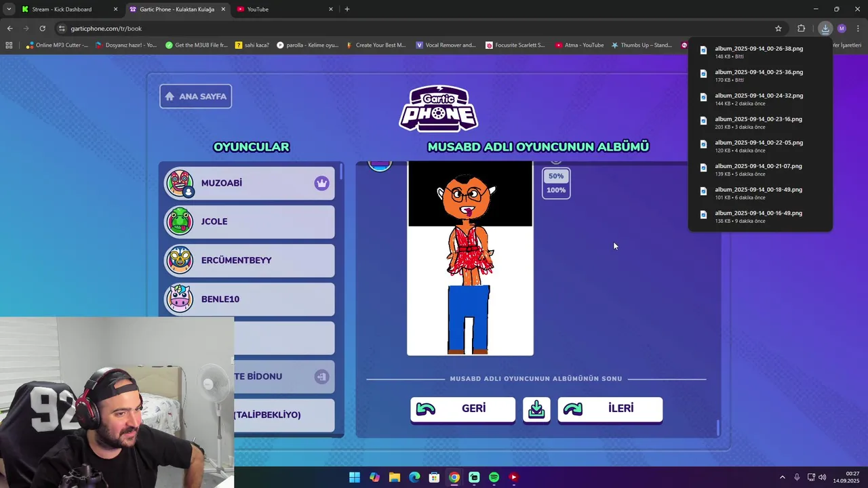Viewport: 868px width, 488px height.
Task: Click the Gartic Phone logo
Action: point(439,108)
